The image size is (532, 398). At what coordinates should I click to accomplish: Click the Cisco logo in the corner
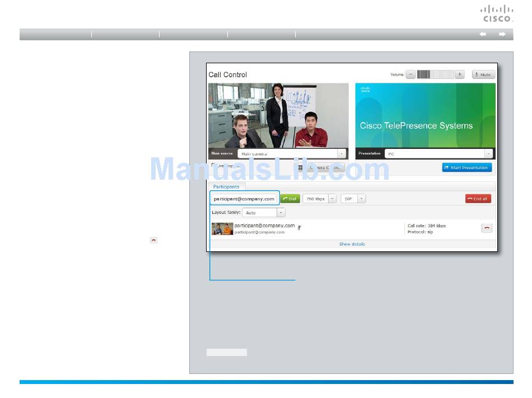click(496, 13)
